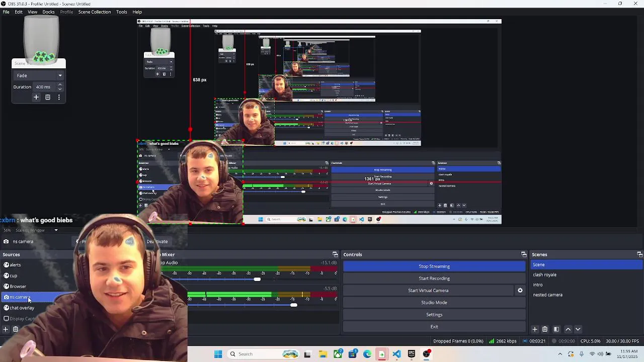Open Settings from Controls dock
Viewport: 644px width, 362px height.
pyautogui.click(x=434, y=315)
